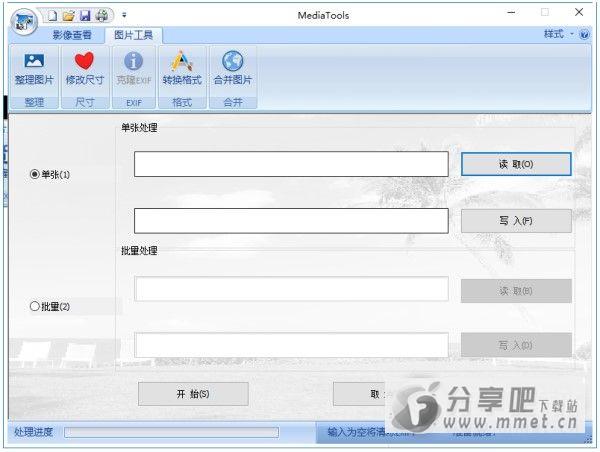Create a new file from quick toolbar

pyautogui.click(x=52, y=16)
